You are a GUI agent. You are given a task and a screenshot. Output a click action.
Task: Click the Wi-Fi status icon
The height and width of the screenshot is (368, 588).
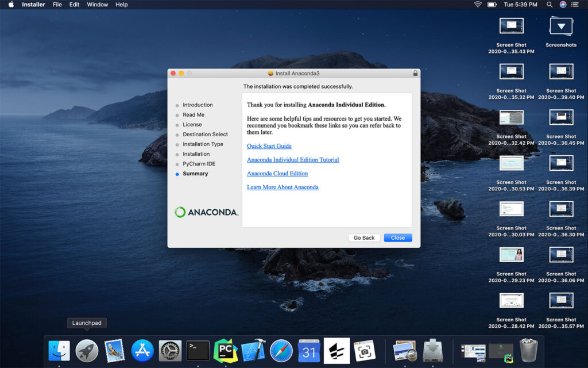click(477, 5)
